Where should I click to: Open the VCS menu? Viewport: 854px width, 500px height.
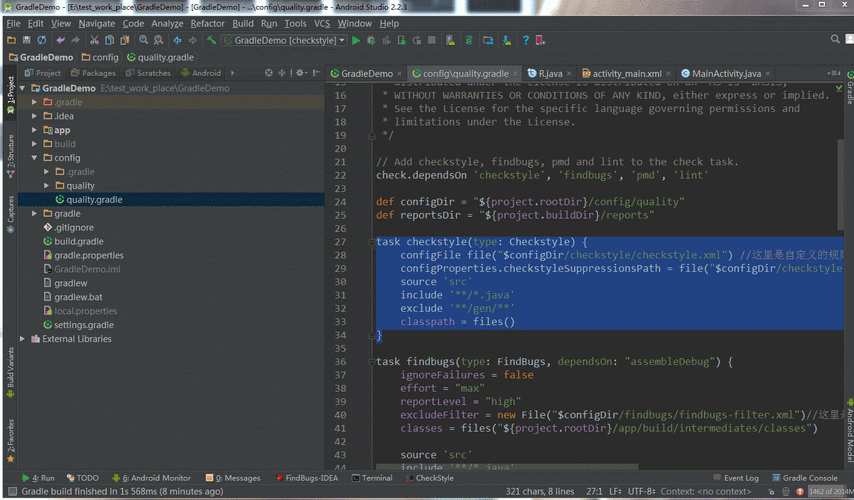(x=322, y=23)
